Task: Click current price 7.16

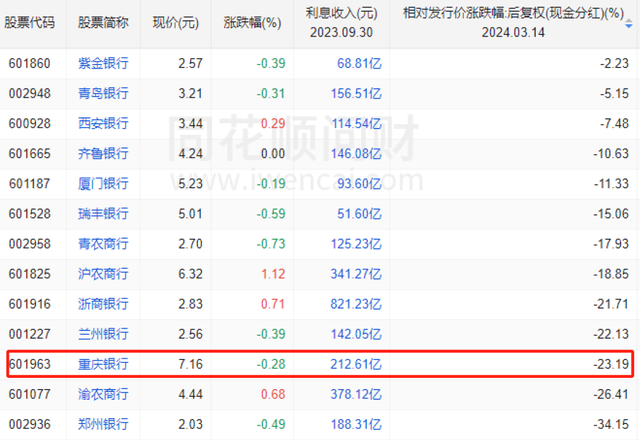Action: [190, 364]
